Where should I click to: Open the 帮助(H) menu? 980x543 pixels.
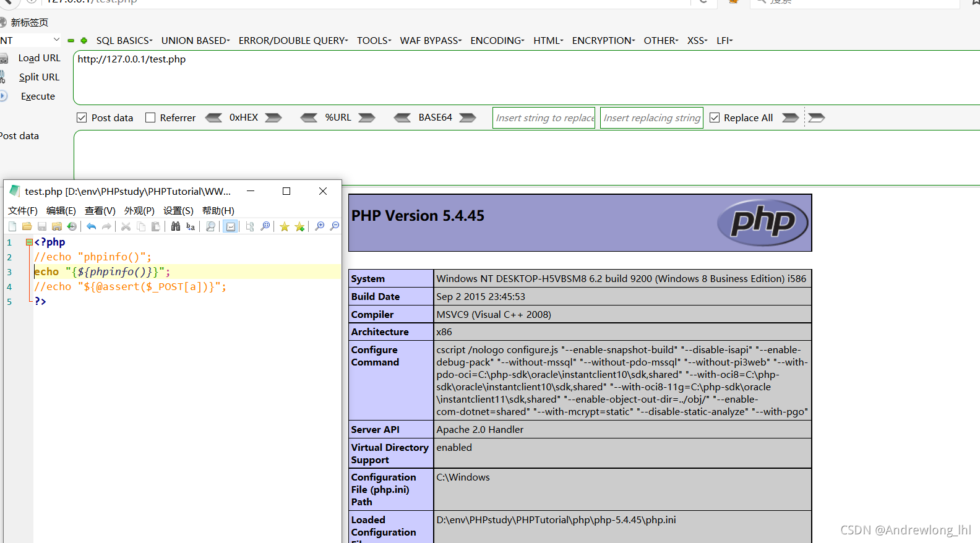click(x=218, y=211)
